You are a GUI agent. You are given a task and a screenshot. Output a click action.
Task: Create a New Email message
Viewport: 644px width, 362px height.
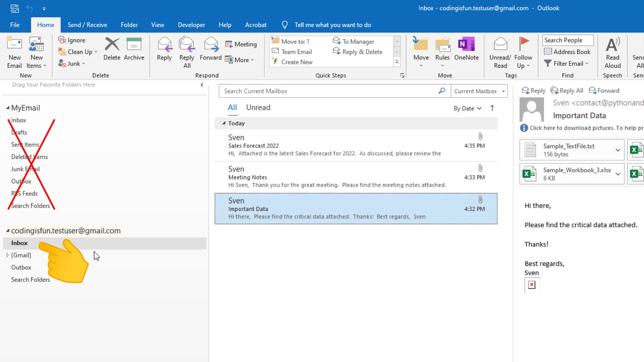(x=14, y=52)
